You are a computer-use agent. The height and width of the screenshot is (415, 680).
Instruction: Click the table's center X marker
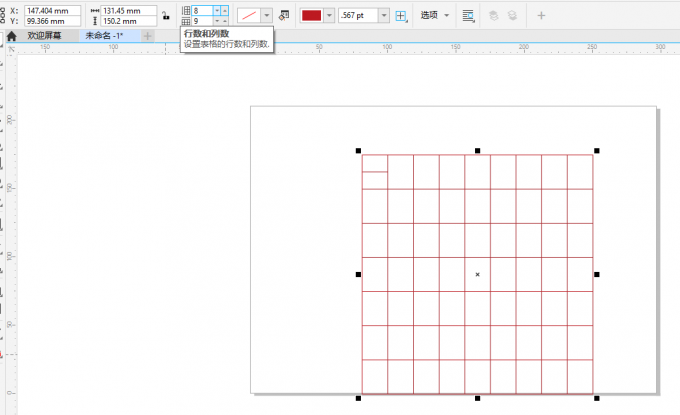tap(477, 274)
